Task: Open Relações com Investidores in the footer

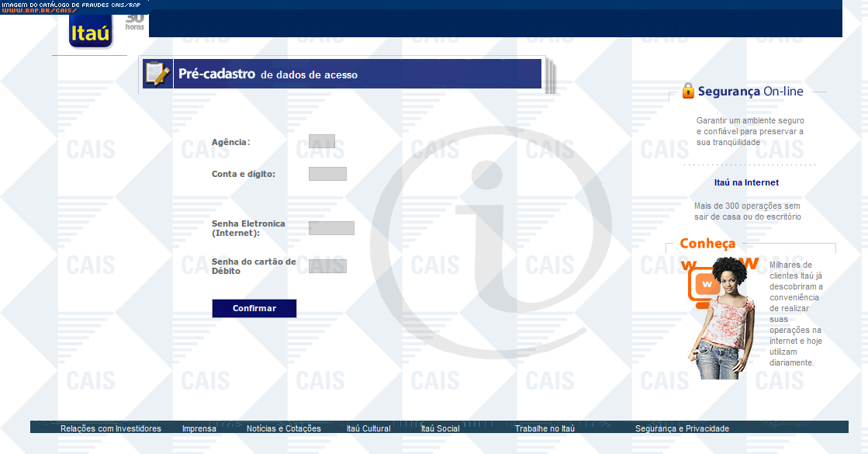Action: (x=111, y=428)
